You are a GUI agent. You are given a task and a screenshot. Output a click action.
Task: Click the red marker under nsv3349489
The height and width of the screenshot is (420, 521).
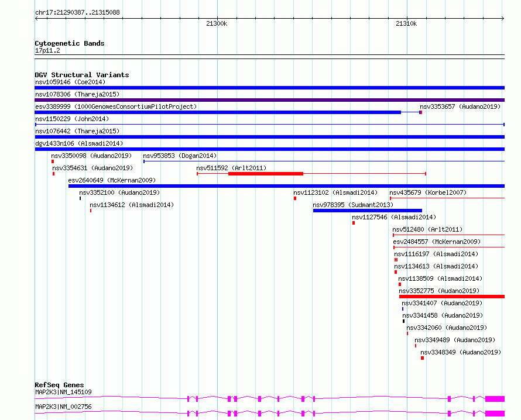click(x=416, y=346)
